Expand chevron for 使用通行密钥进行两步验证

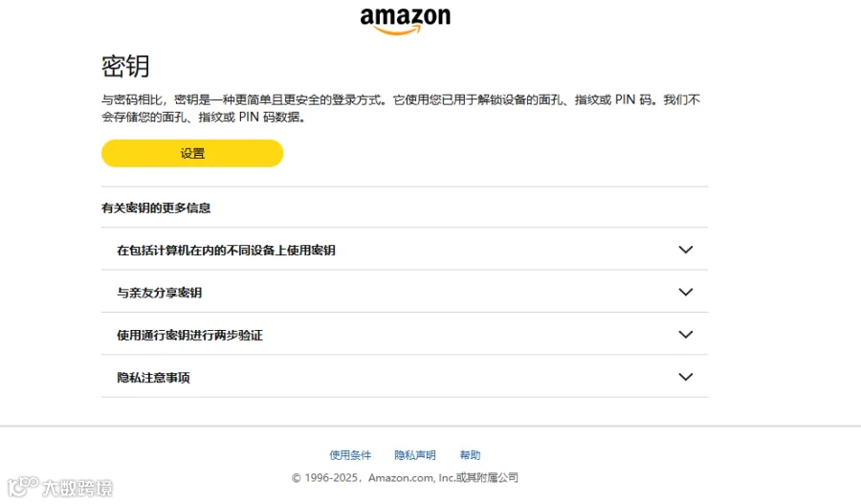click(x=685, y=335)
